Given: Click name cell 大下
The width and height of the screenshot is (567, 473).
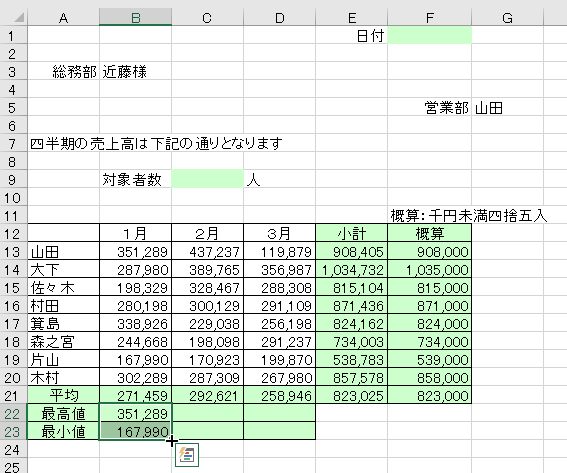Looking at the screenshot, I should coord(64,269).
